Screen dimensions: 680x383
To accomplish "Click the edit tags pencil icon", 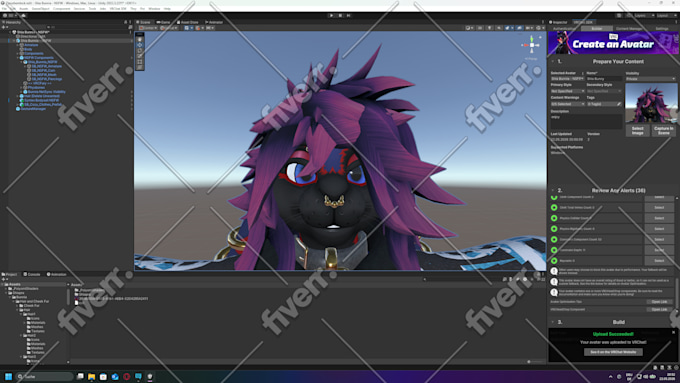I will click(x=619, y=104).
